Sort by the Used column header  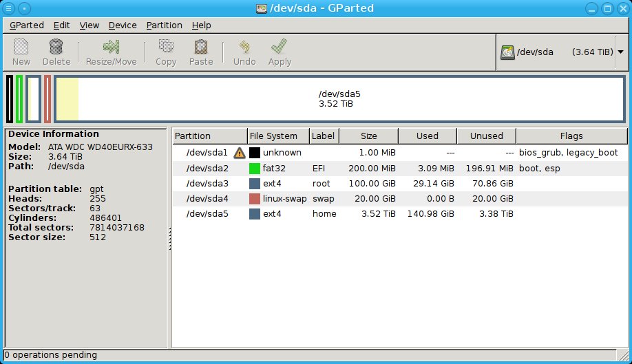click(428, 136)
